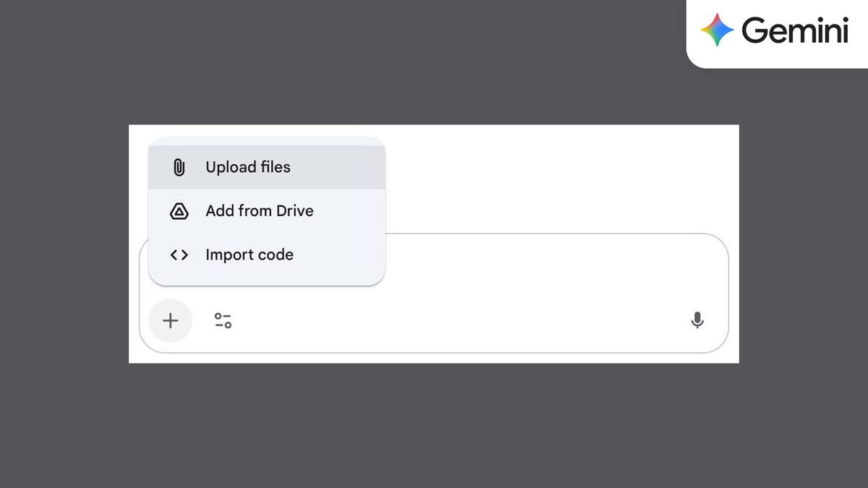
Task: Select the microphone to dictate a prompt
Action: click(x=697, y=320)
